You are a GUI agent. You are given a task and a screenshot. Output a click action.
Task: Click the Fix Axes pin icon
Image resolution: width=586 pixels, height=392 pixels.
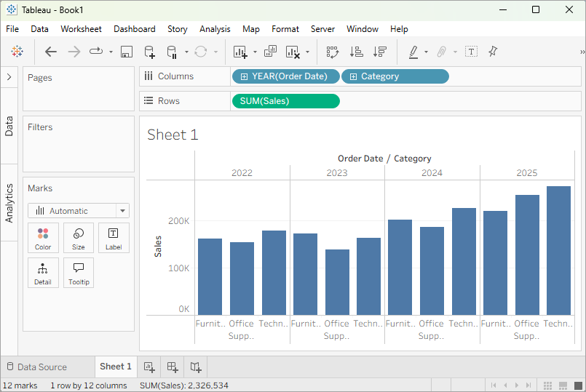[493, 52]
